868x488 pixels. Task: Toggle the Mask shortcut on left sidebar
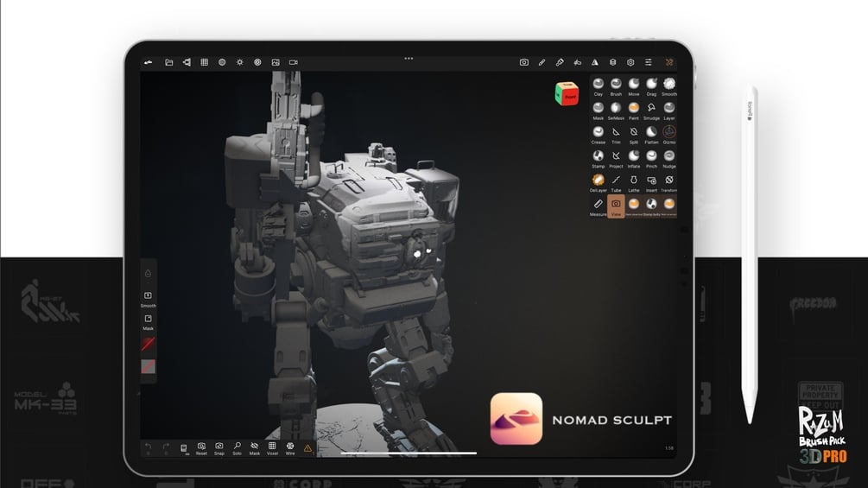pyautogui.click(x=148, y=322)
